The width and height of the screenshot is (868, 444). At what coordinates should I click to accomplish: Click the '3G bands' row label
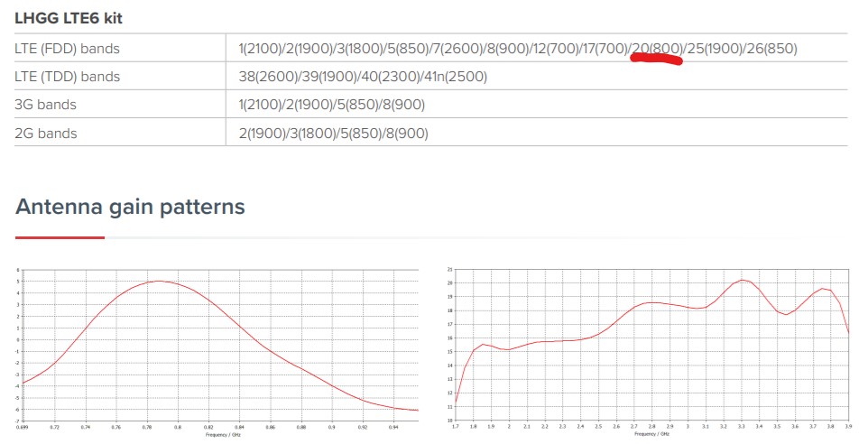click(45, 105)
